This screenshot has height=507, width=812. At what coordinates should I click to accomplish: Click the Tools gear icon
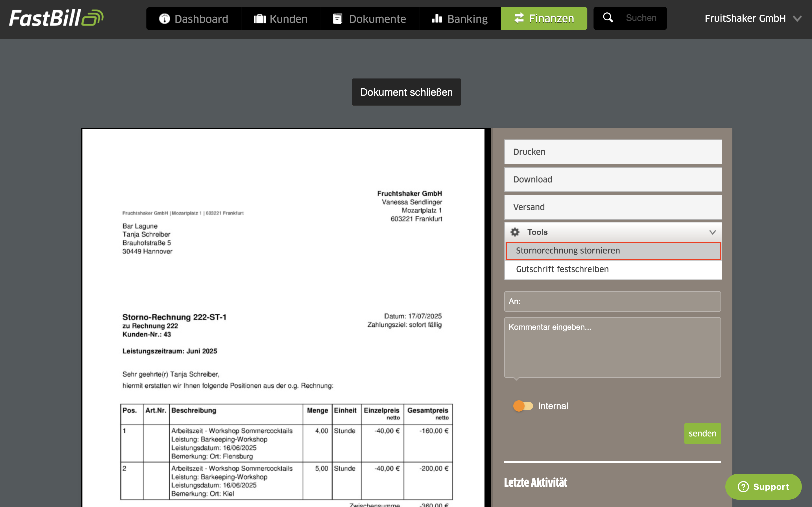point(515,232)
